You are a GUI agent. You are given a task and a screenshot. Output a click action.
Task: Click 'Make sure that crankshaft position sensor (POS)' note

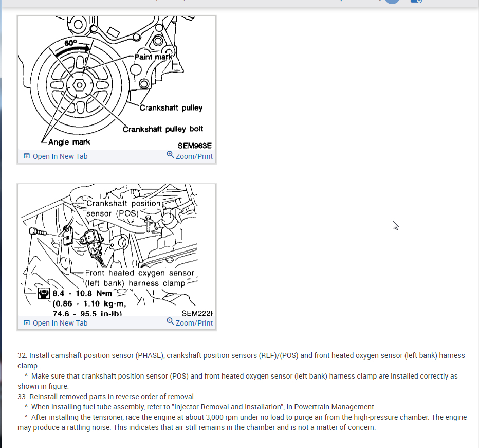point(237,381)
